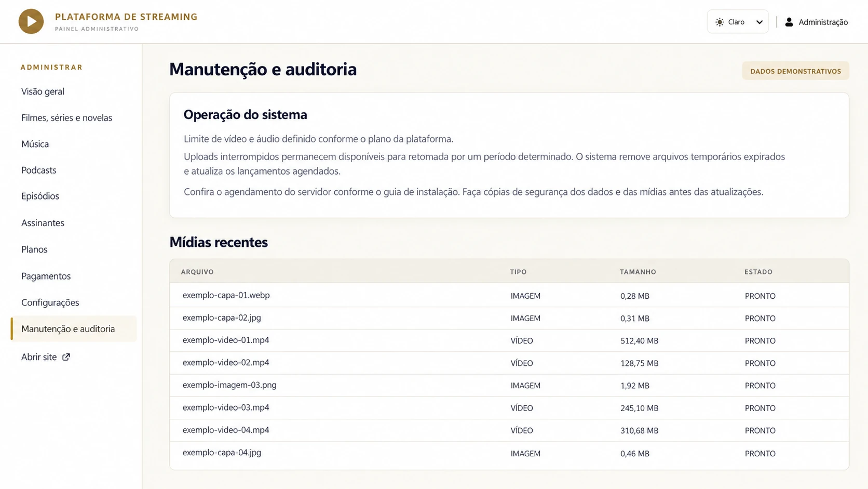The width and height of the screenshot is (868, 489).
Task: Click the Plataforma de Streaming title
Action: click(126, 17)
